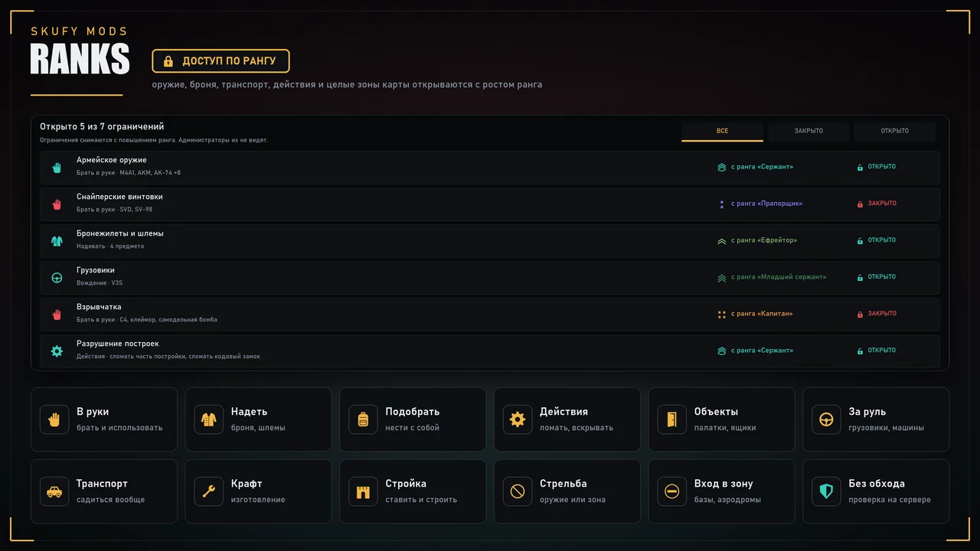Click the gear icon in the «Действия» card
980x551 pixels.
point(518,419)
